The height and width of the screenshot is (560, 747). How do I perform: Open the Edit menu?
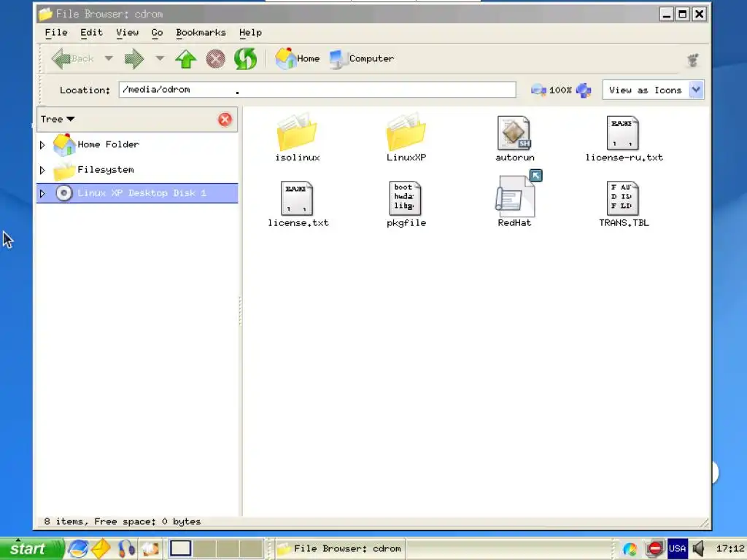pyautogui.click(x=91, y=32)
